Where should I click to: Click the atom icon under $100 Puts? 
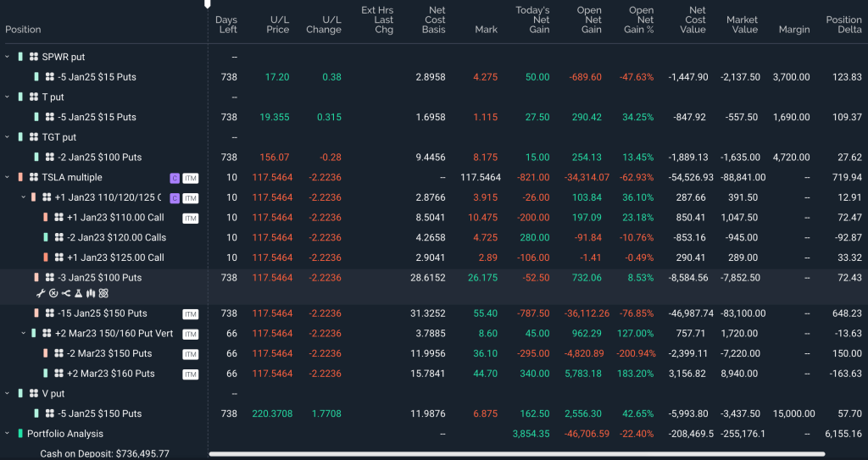[103, 293]
